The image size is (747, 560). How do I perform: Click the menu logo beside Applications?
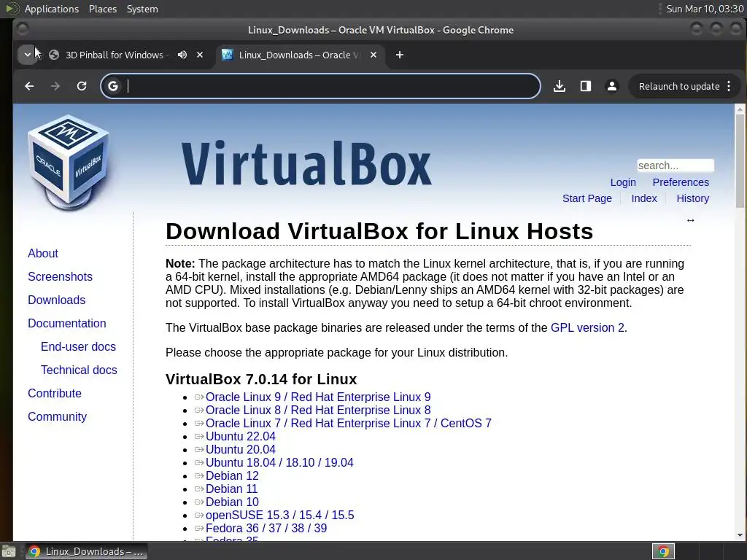(12, 9)
